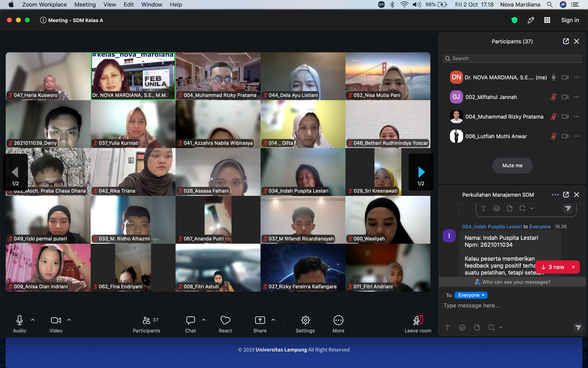This screenshot has height=368, width=588.
Task: Click the Audio microphone icon in toolbar
Action: (19, 320)
